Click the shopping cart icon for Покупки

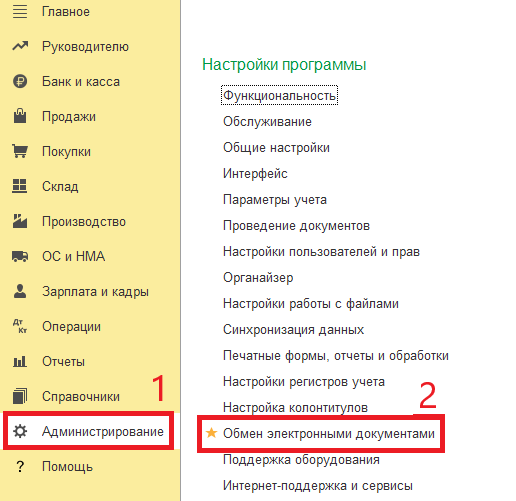point(20,151)
